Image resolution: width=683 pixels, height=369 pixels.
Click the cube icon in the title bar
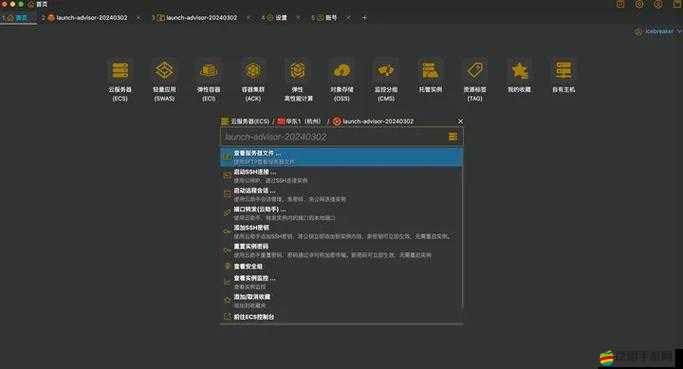point(620,4)
